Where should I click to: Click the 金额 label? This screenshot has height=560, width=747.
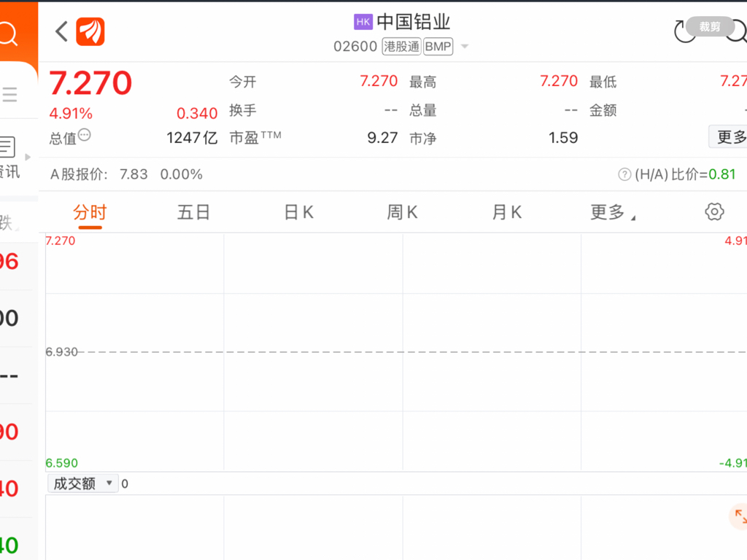(603, 110)
